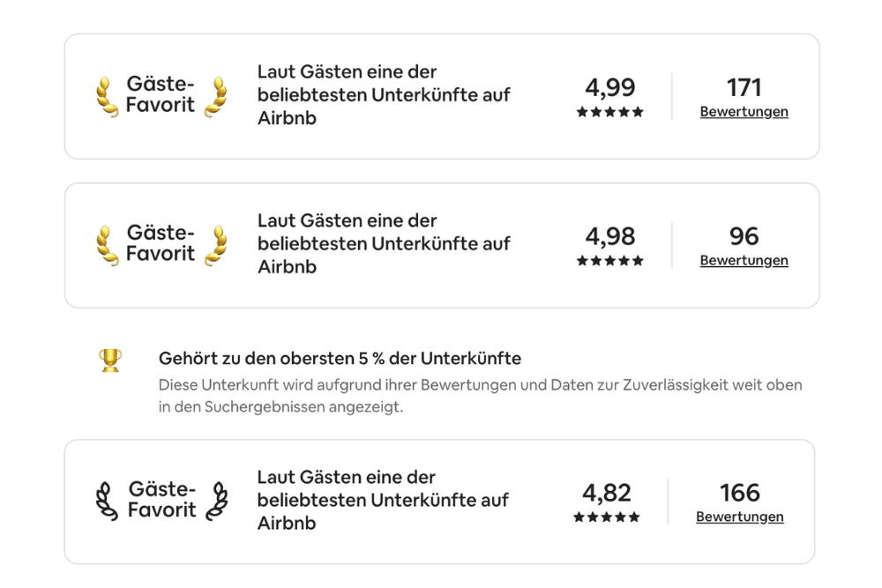Screen dimensions: 882x588
Task: Click the golden trophy icon
Action: tap(110, 361)
